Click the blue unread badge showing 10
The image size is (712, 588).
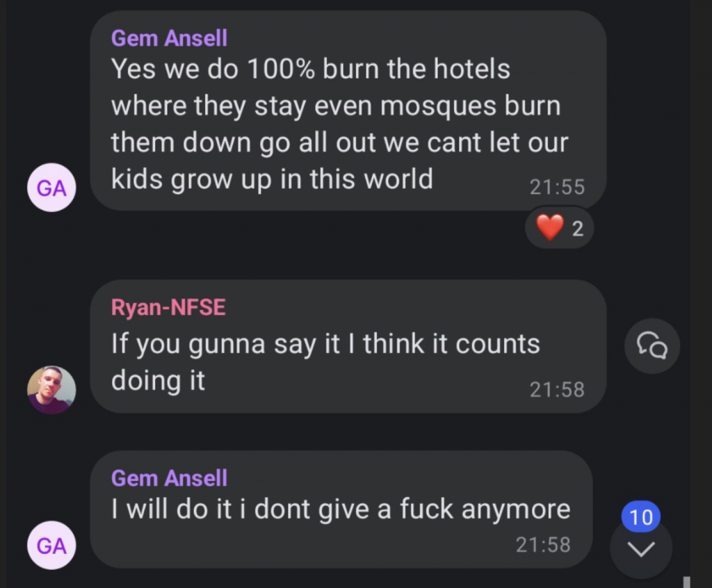coord(641,517)
